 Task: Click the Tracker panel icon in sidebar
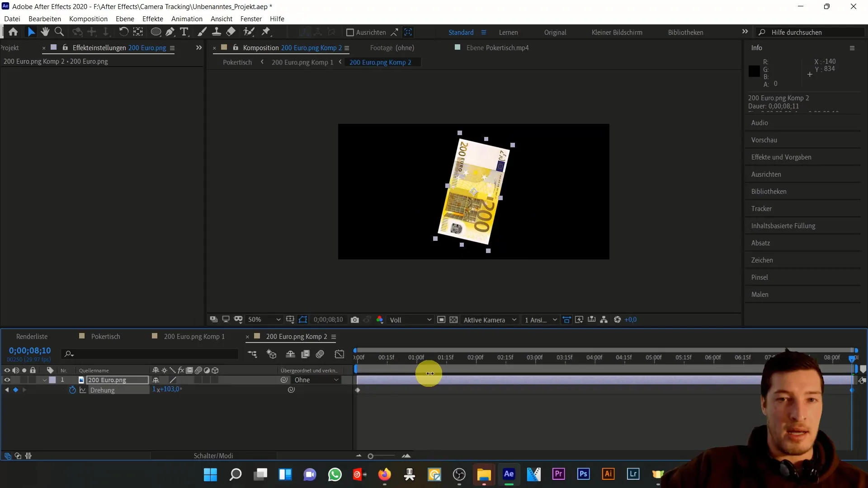pyautogui.click(x=761, y=208)
